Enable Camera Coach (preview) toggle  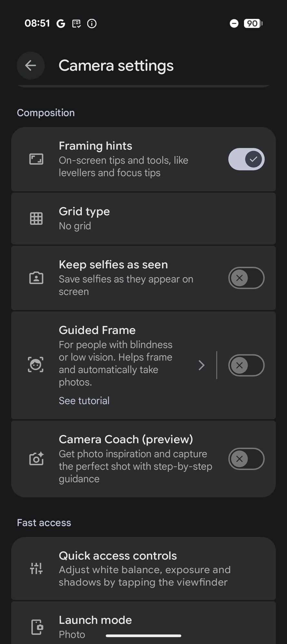point(246,459)
